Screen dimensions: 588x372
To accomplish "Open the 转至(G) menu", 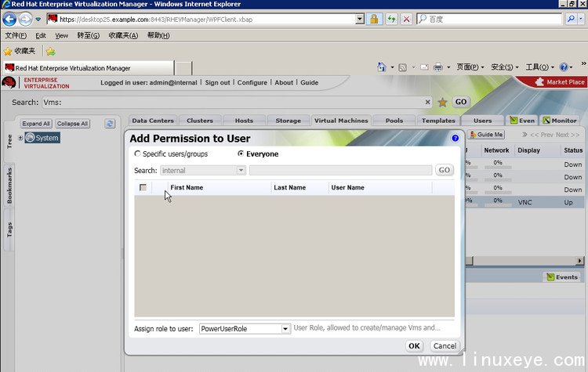I will tap(88, 35).
